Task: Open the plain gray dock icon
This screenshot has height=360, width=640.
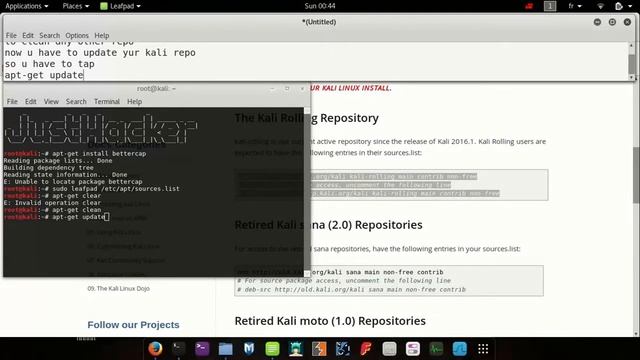Action: coord(389,349)
